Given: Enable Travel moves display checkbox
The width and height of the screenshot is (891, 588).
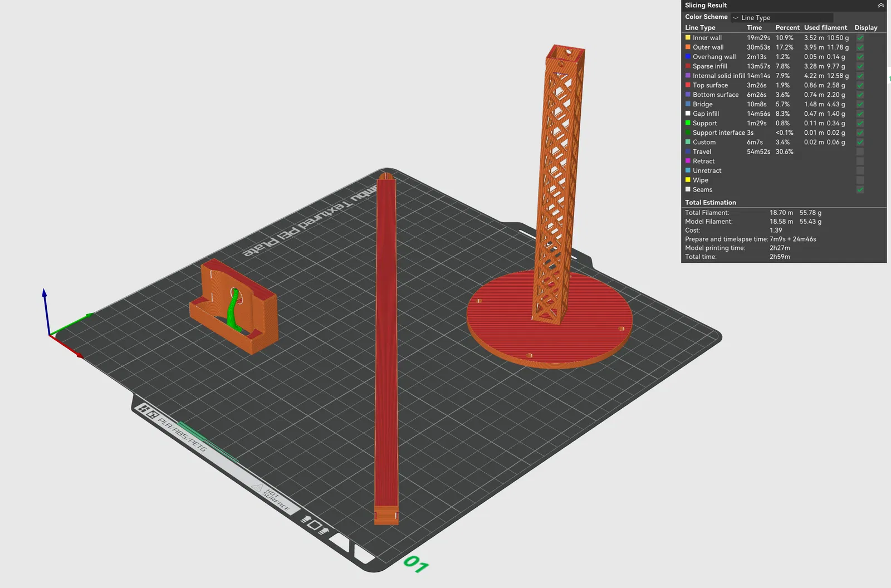Looking at the screenshot, I should point(860,151).
